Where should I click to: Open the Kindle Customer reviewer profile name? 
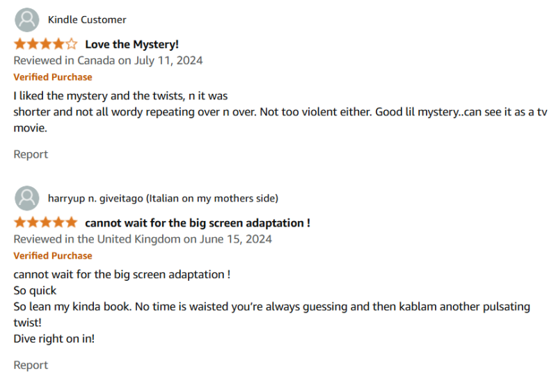click(87, 19)
